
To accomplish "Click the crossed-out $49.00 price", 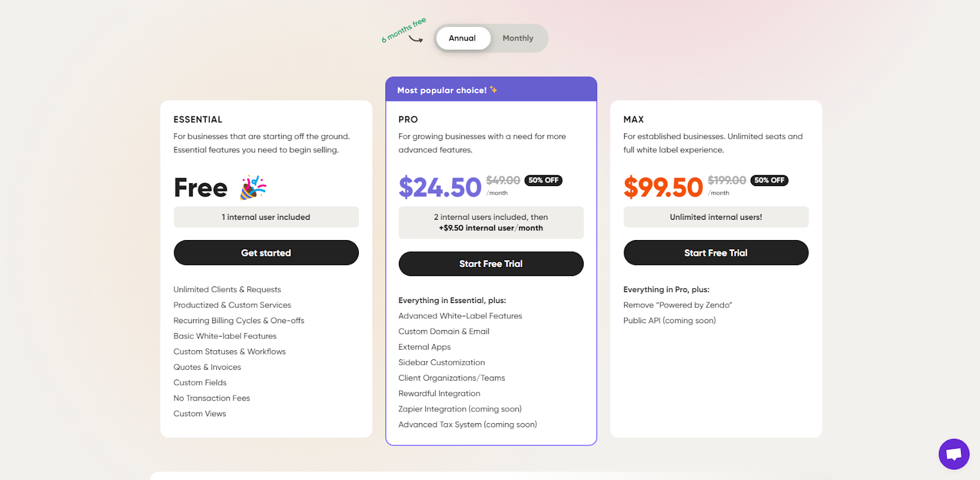I will (x=502, y=180).
